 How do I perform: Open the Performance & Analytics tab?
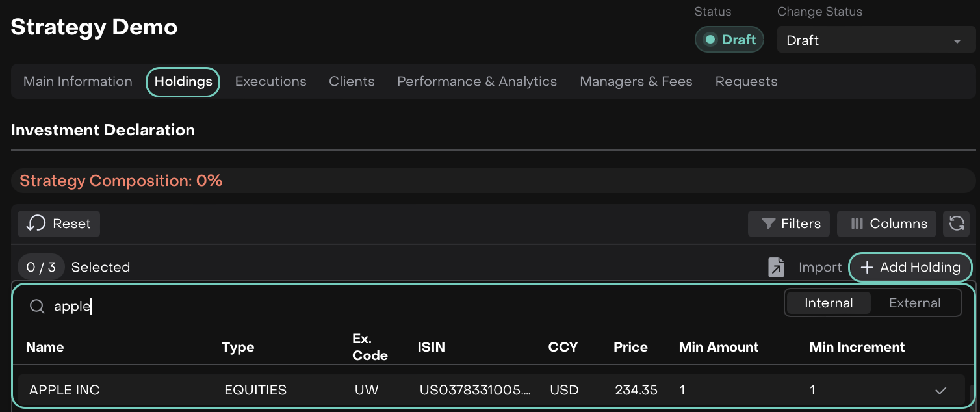click(477, 81)
